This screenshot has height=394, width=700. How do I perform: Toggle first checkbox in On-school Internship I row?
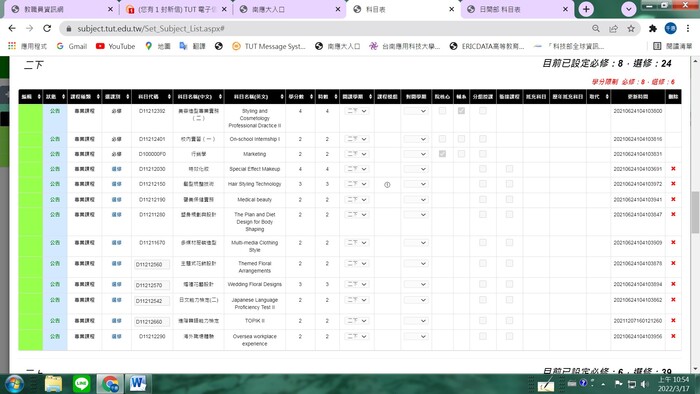click(442, 139)
